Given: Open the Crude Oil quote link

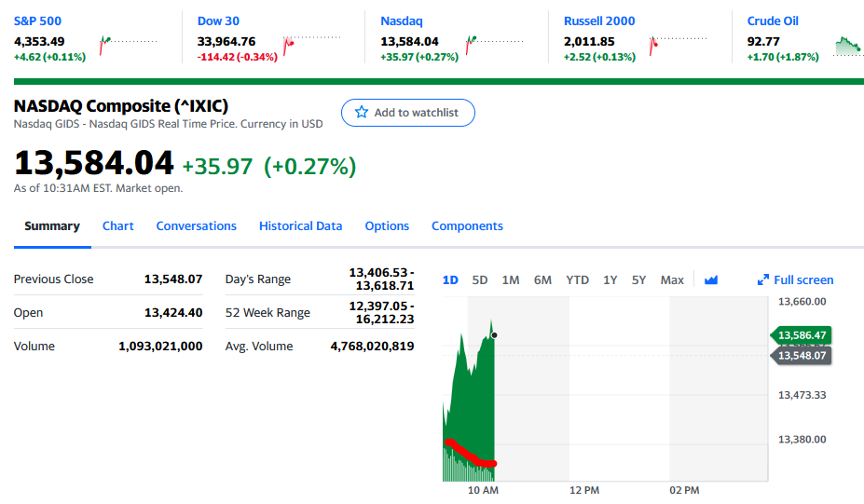Looking at the screenshot, I should point(773,20).
